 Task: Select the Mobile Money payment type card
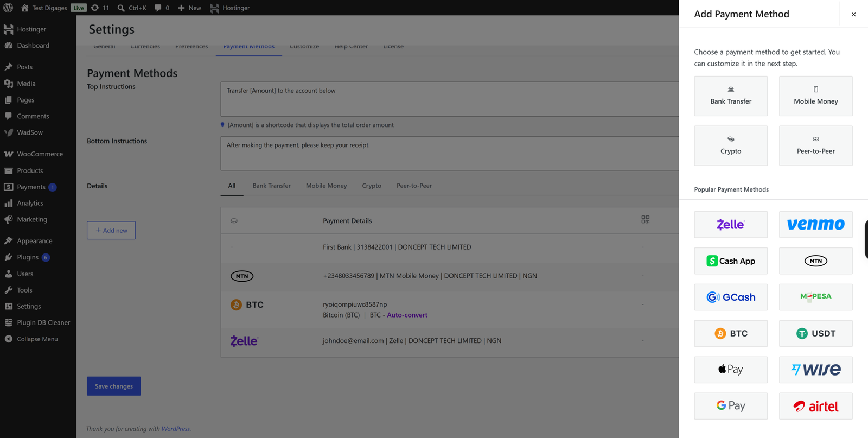(816, 96)
